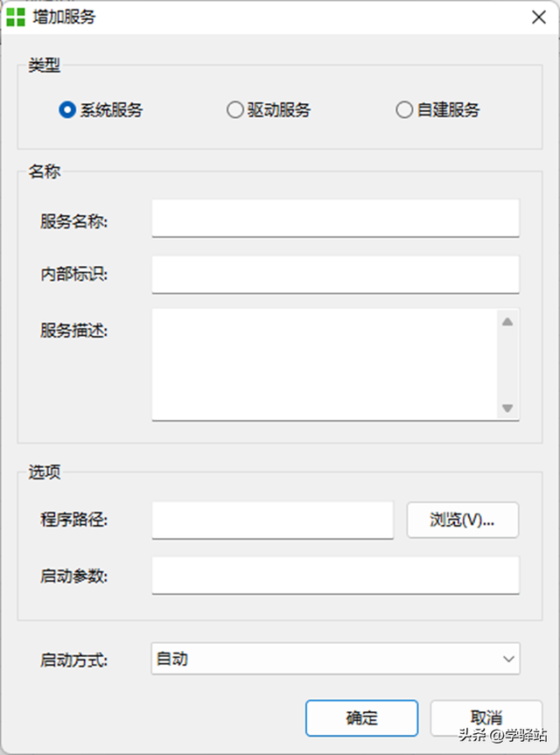
Task: Click the green app icon in title bar
Action: (15, 17)
